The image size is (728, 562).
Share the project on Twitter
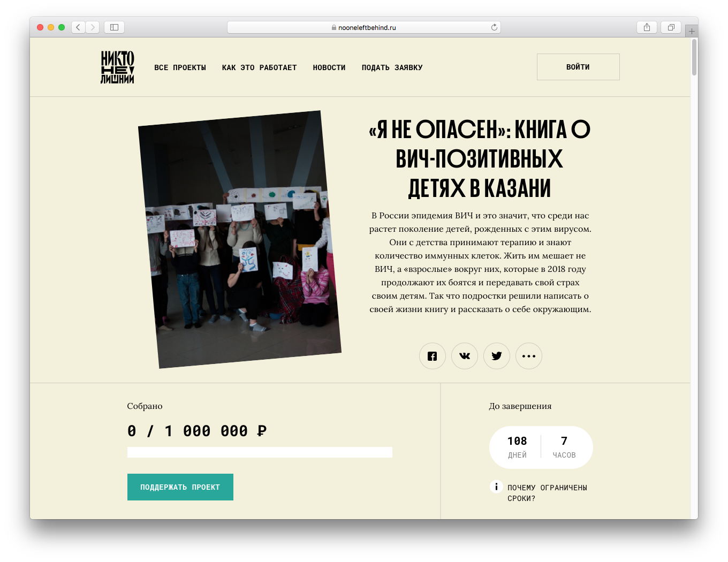coord(497,356)
